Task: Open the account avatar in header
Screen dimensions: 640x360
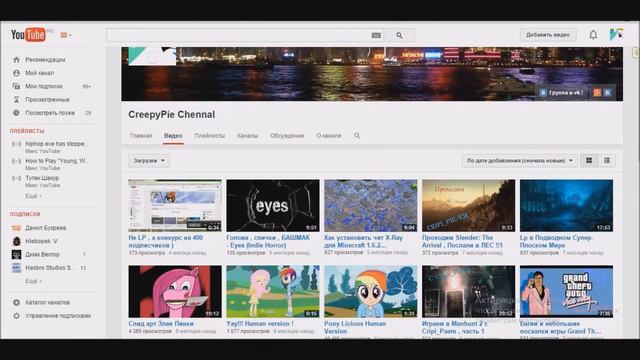Action: [616, 34]
